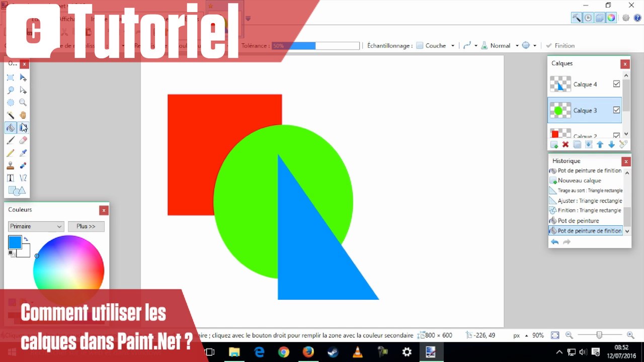Toggle Calque 2 visibility checkbox
Image resolution: width=644 pixels, height=362 pixels.
(616, 135)
